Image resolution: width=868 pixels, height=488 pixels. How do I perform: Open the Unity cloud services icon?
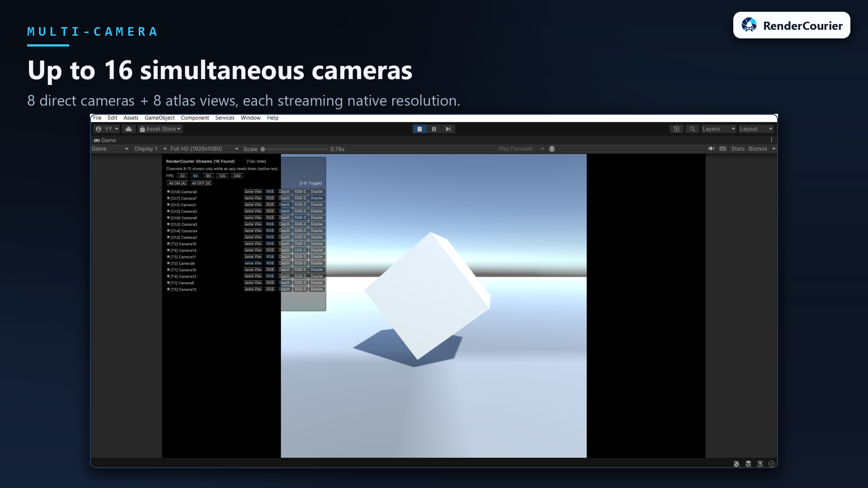pyautogui.click(x=129, y=129)
